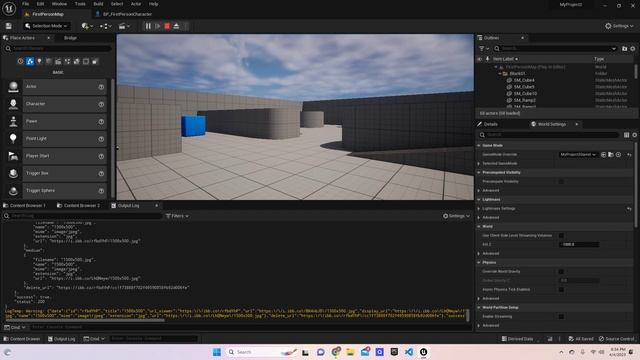Viewport: 640px width, 360px height.
Task: Open Output Log Settings button
Action: pos(456,216)
